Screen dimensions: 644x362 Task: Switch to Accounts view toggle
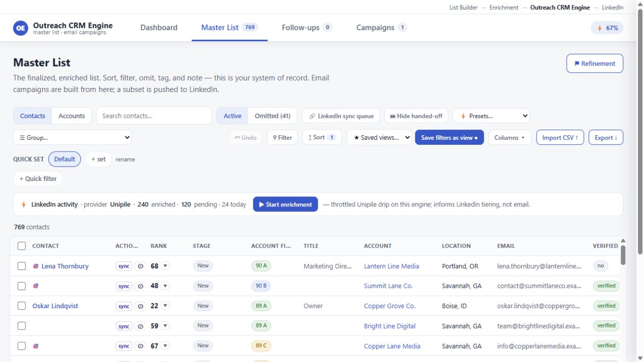tap(72, 116)
